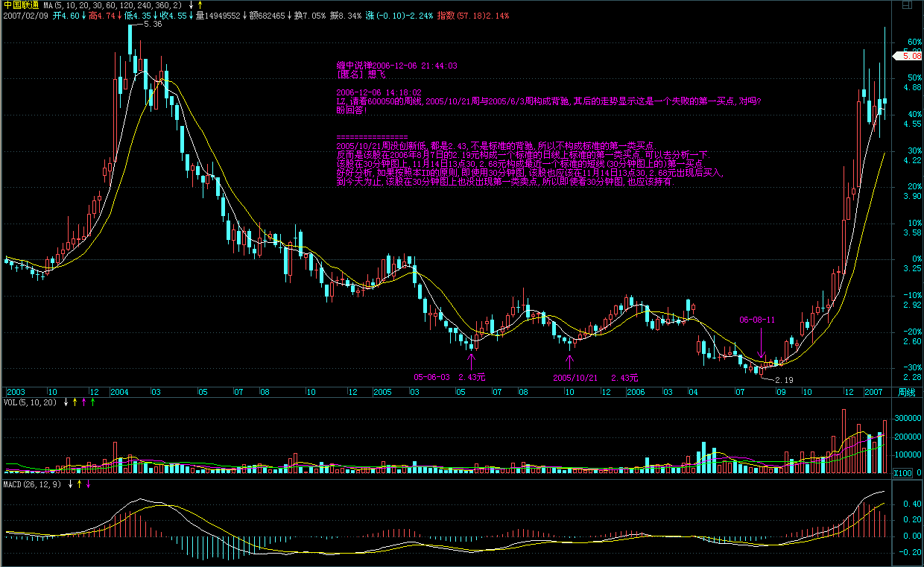
Task: Open the 周线 period selector
Action: [906, 392]
